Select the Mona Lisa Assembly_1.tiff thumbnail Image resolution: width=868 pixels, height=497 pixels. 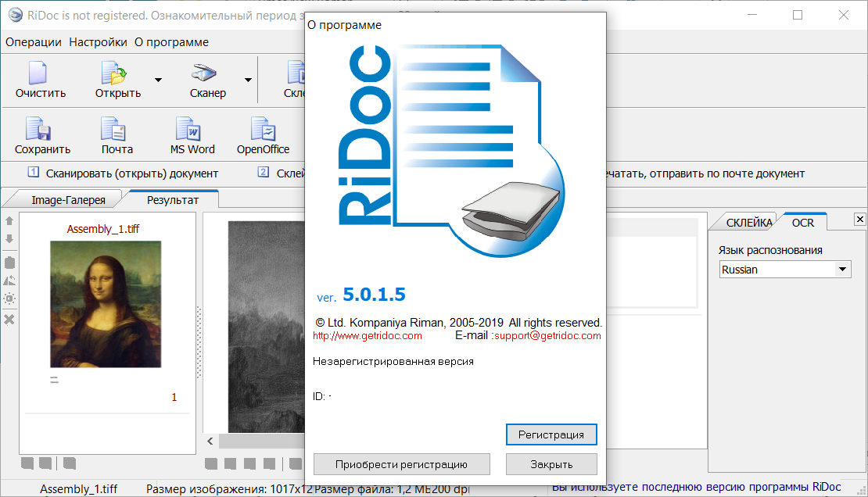pos(106,305)
